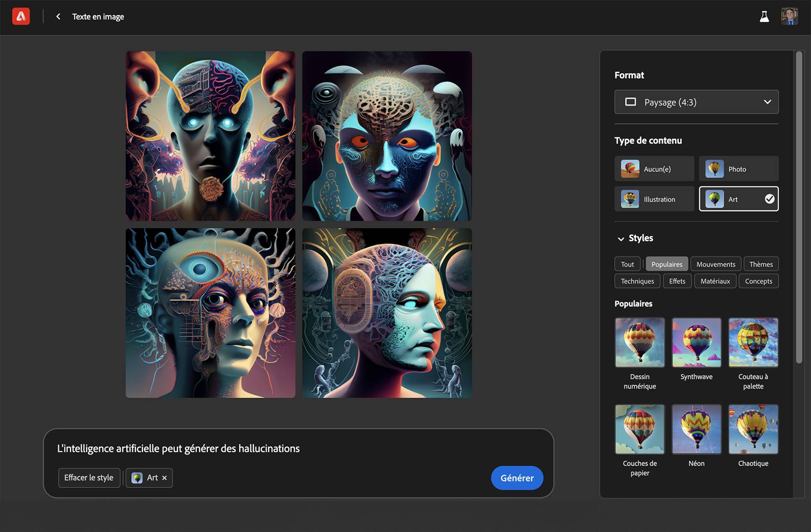Click the Effacer le style button
811x532 pixels.
tap(89, 478)
